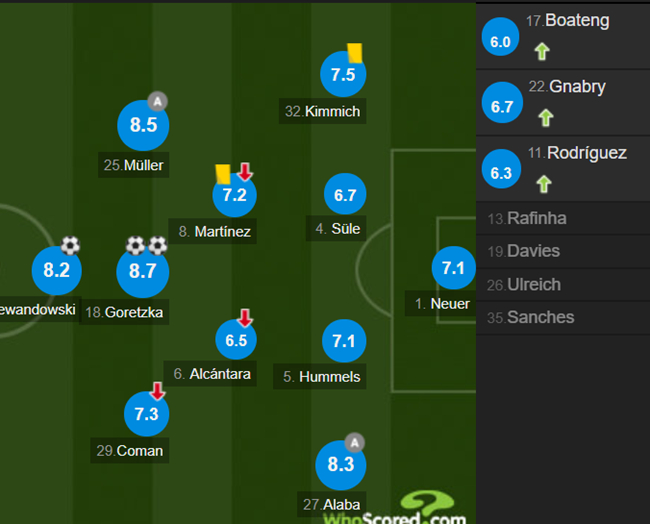
Task: Select bench player 26. Ulreich
Action: [563, 285]
